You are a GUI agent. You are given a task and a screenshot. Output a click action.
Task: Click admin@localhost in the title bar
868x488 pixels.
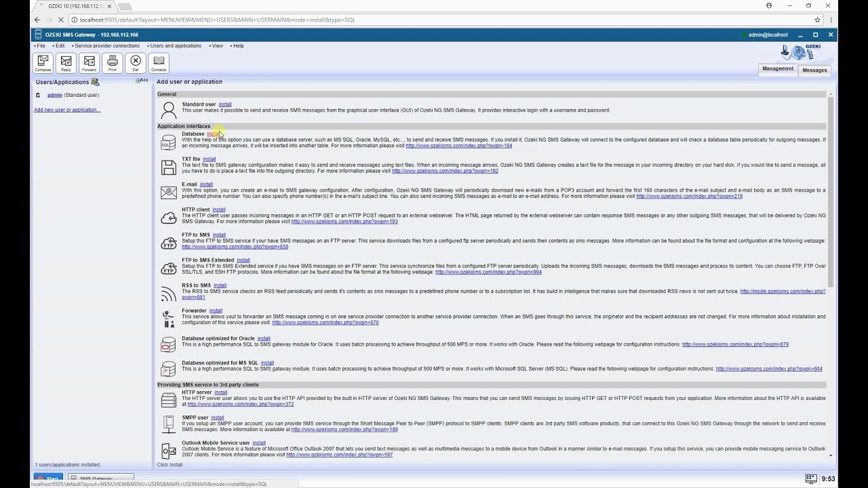(x=768, y=35)
